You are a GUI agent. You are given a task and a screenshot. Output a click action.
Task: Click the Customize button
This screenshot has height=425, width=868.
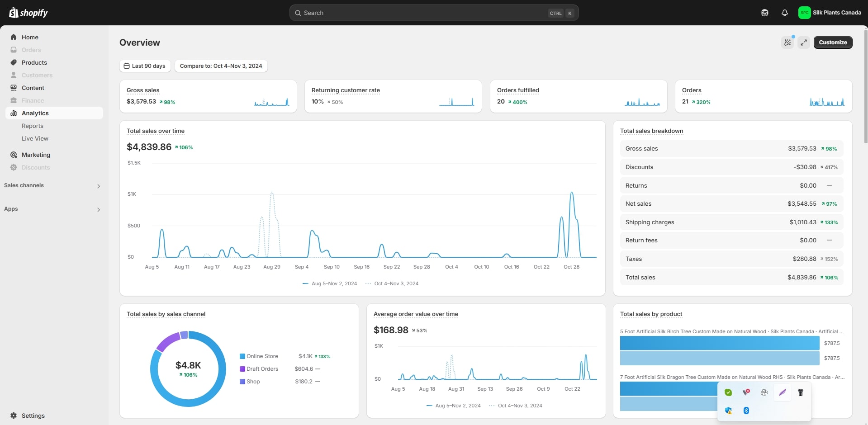tap(833, 42)
